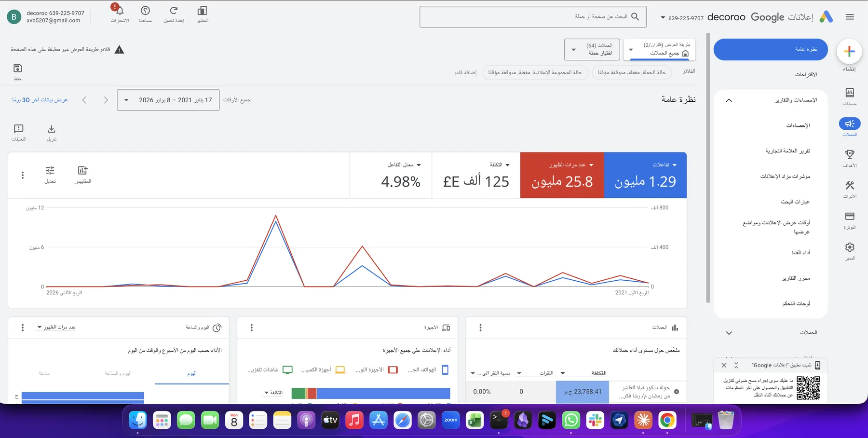Image resolution: width=868 pixels, height=438 pixels.
Task: Open the Notifications bell with alert
Action: pyautogui.click(x=120, y=11)
